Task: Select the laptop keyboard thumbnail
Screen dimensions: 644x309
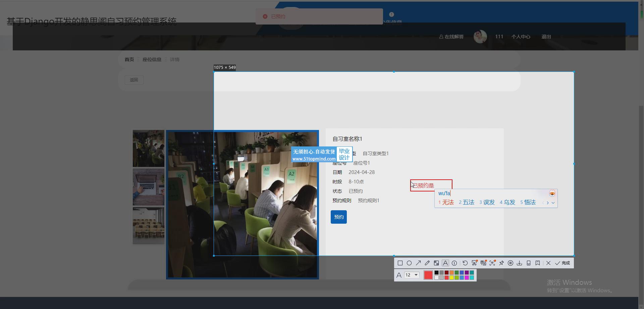Action: (x=149, y=187)
